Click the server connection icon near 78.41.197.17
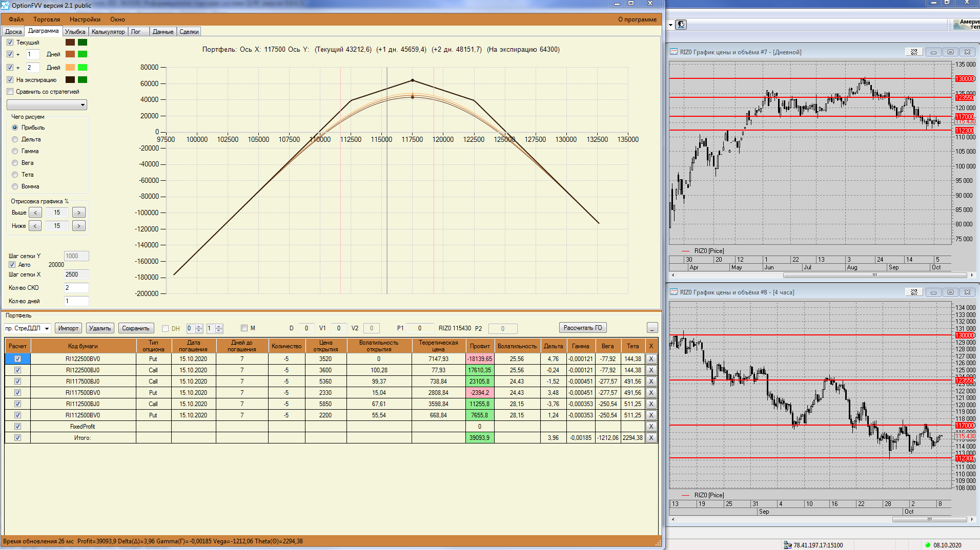This screenshot has width=980, height=550. [787, 545]
